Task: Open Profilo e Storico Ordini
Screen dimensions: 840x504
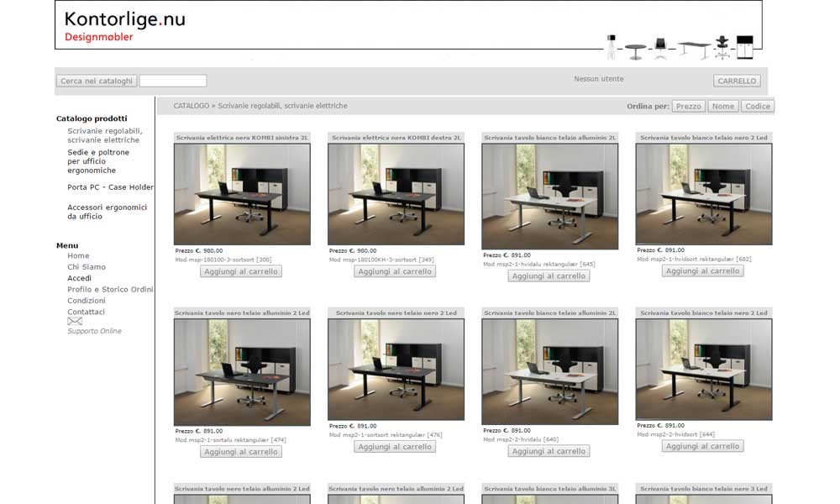Action: pos(110,289)
